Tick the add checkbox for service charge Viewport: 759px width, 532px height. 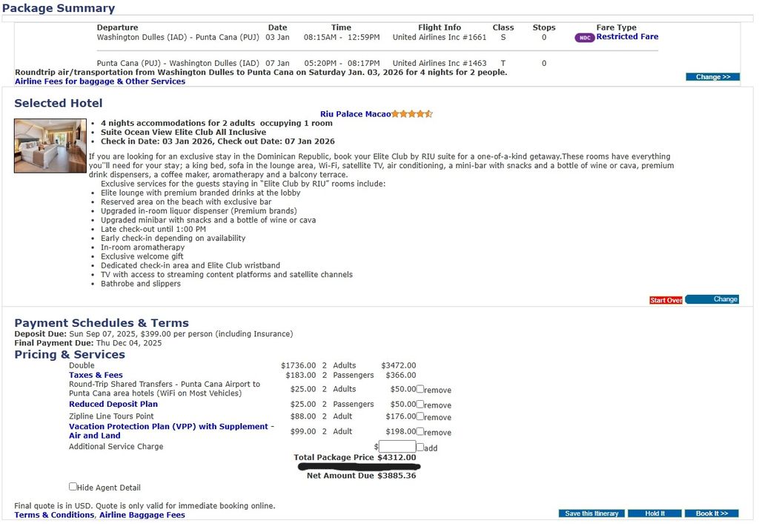[420, 447]
